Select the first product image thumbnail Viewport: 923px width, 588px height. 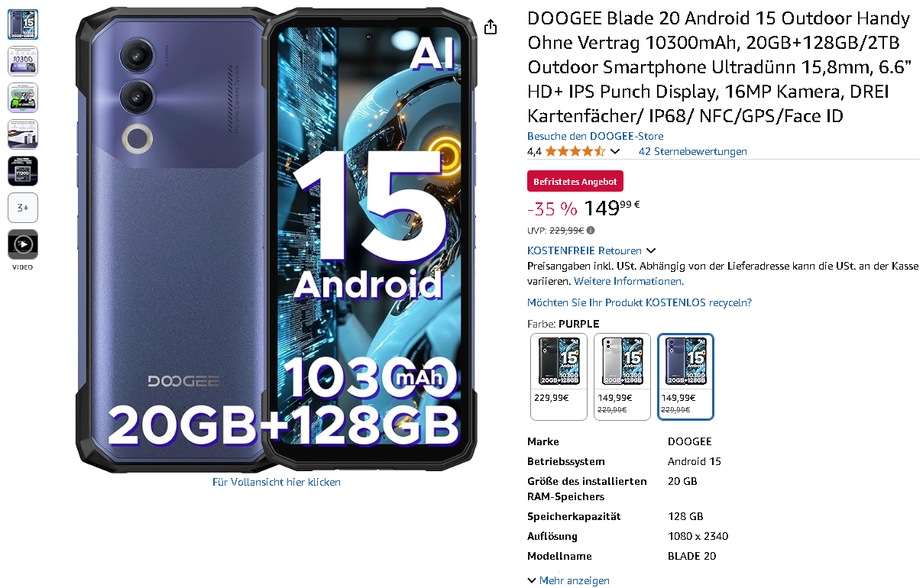click(x=23, y=24)
